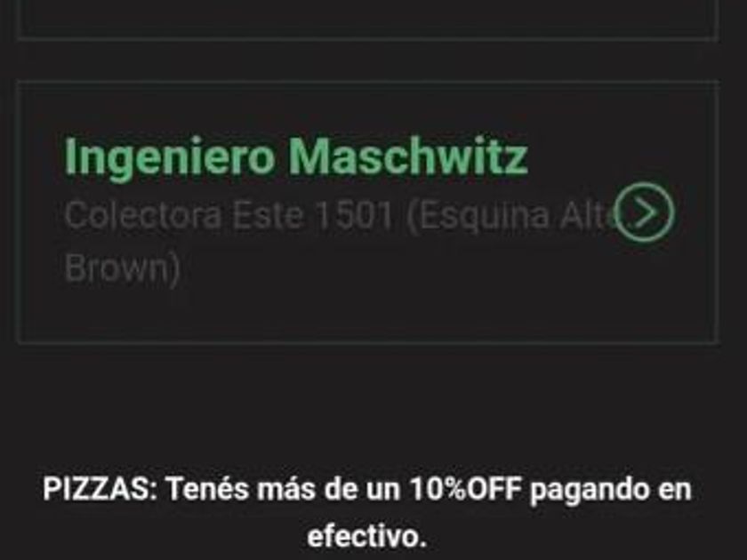
Task: Click the PIZZAS 10%OFF promo message
Action: click(366, 512)
